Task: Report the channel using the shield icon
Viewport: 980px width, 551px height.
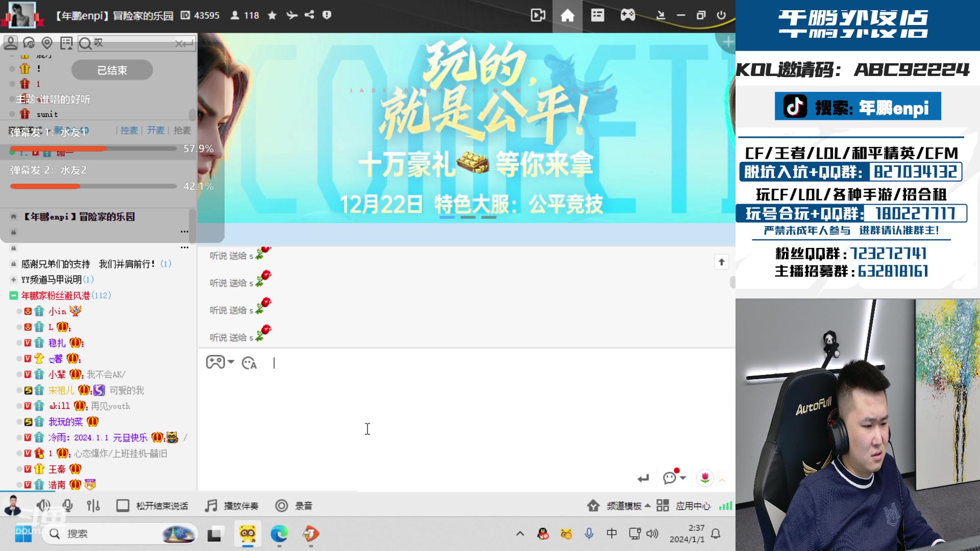Action: [327, 15]
